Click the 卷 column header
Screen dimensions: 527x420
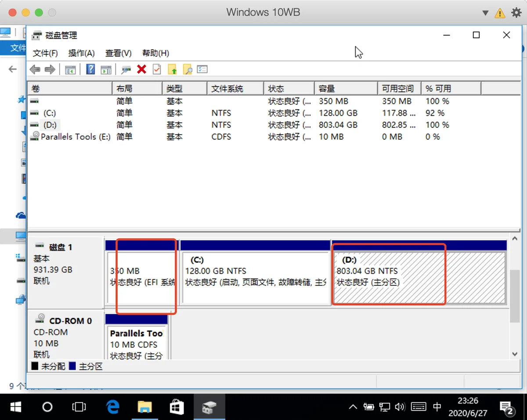tap(70, 89)
